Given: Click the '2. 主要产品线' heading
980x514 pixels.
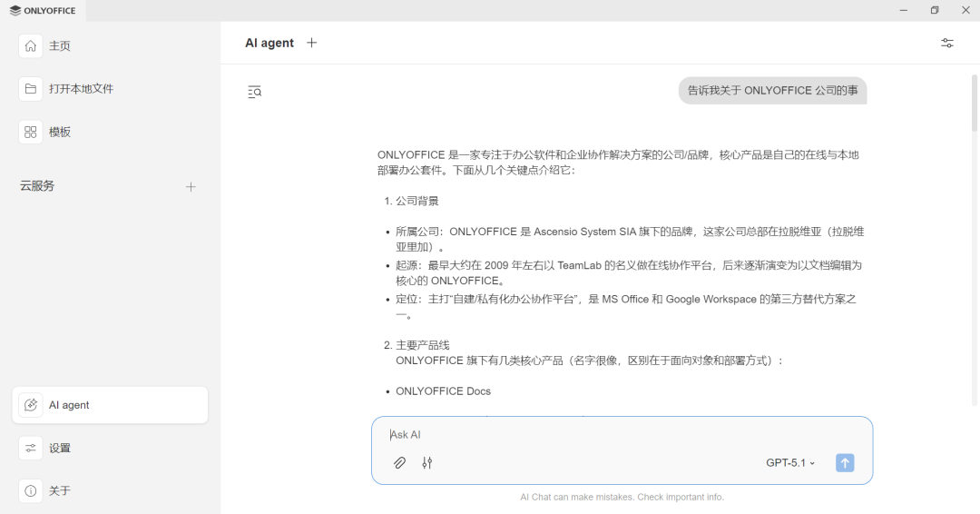Looking at the screenshot, I should (x=416, y=345).
